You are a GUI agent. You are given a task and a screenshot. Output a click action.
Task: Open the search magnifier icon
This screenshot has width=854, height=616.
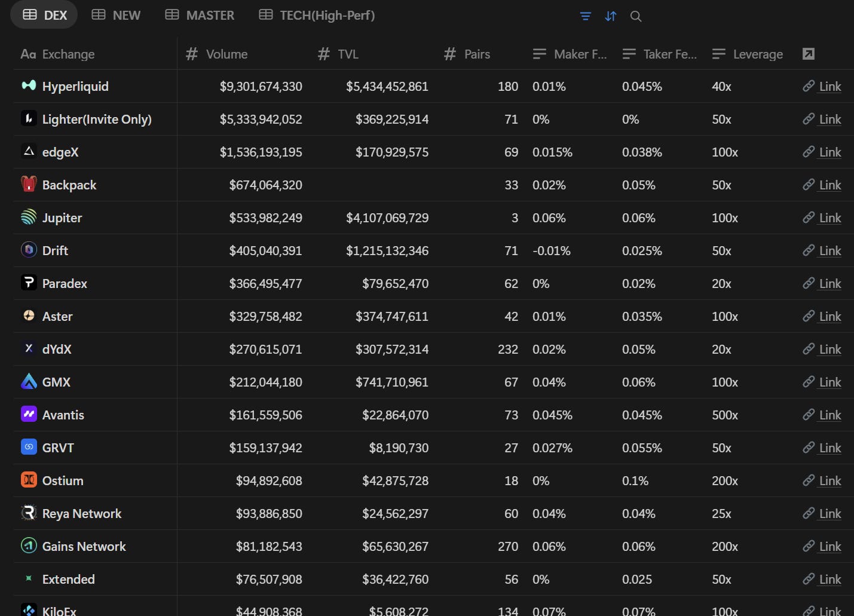coord(636,16)
